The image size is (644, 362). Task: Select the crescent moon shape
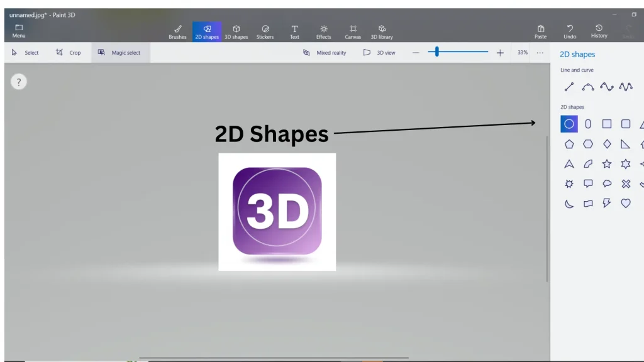coord(569,203)
